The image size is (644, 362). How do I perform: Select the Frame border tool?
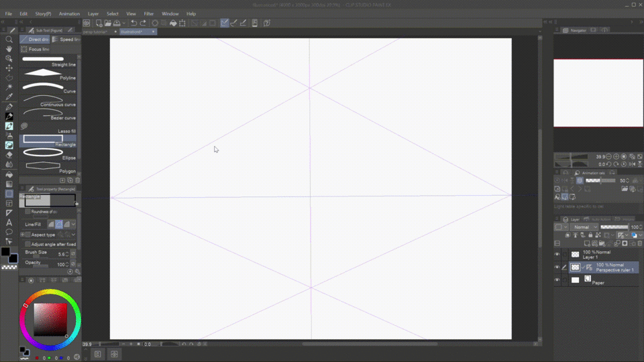pos(9,203)
